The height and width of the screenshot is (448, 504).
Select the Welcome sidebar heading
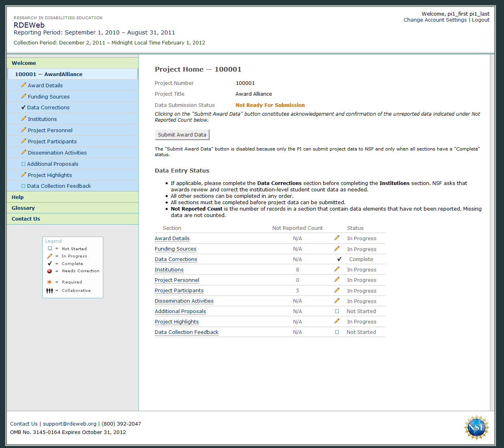tap(24, 63)
